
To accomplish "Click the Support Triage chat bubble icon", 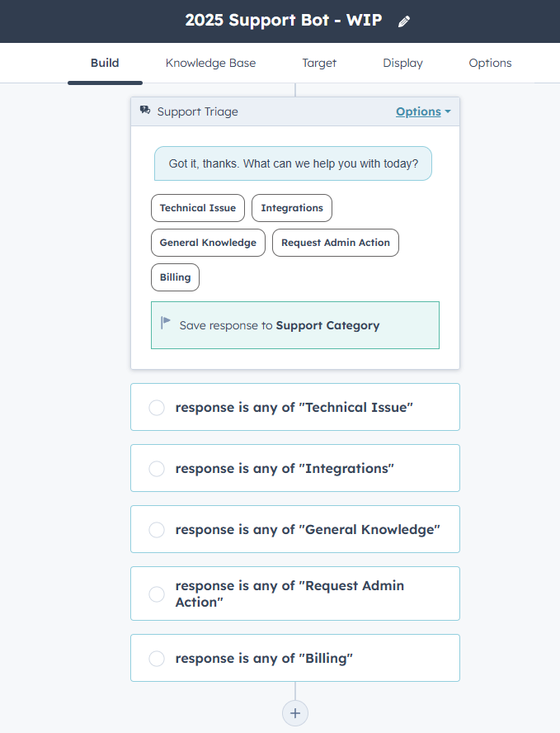I will [145, 111].
